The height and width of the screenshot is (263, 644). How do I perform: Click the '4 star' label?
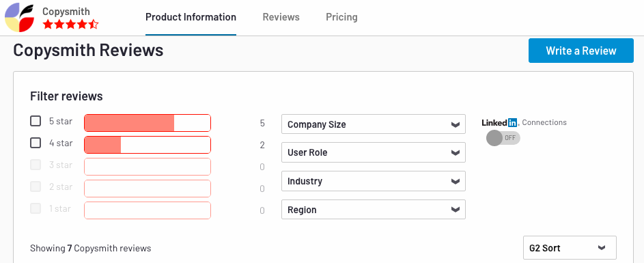61,143
